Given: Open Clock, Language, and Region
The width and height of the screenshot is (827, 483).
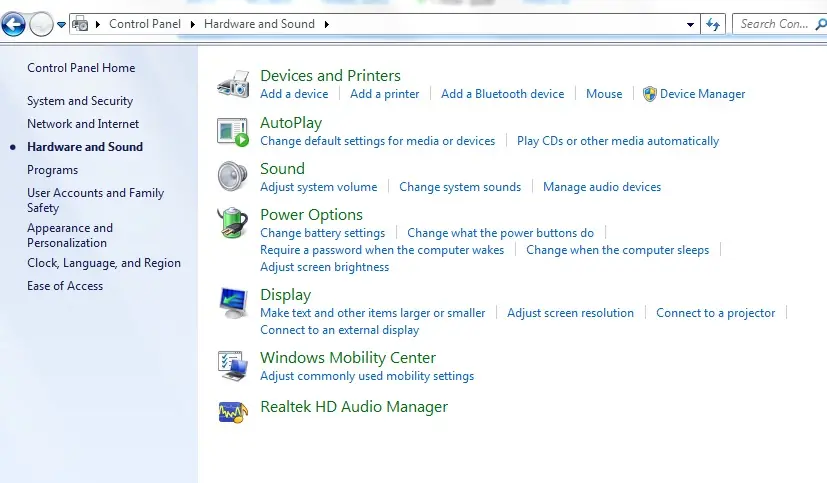Looking at the screenshot, I should point(104,263).
